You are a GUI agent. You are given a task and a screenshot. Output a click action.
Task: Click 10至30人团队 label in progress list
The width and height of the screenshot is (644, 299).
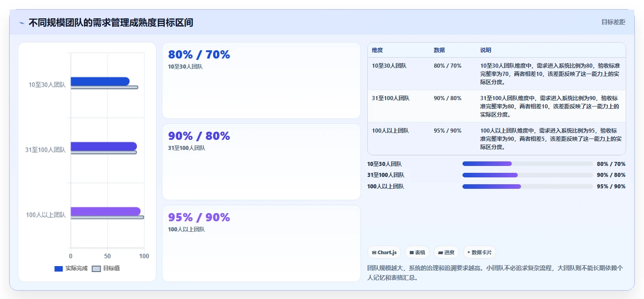(x=384, y=164)
